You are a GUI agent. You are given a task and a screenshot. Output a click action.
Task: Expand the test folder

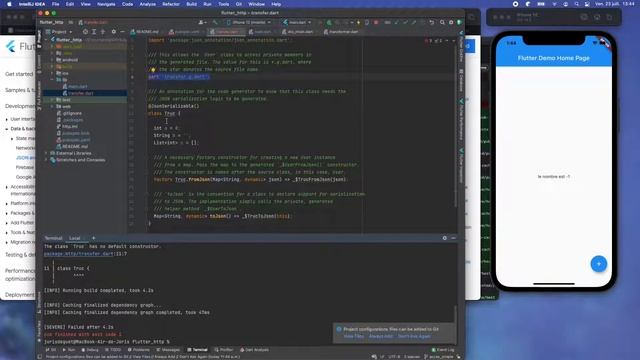(x=52, y=100)
